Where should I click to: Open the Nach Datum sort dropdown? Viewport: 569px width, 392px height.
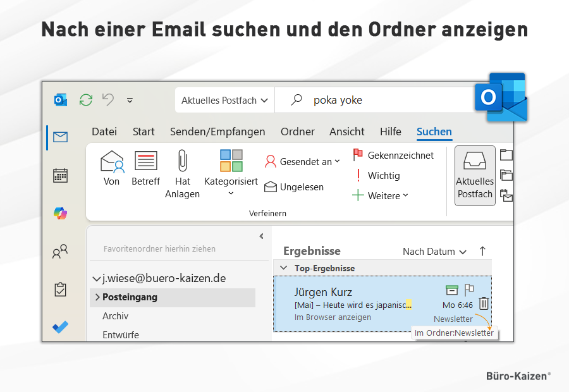click(x=434, y=252)
